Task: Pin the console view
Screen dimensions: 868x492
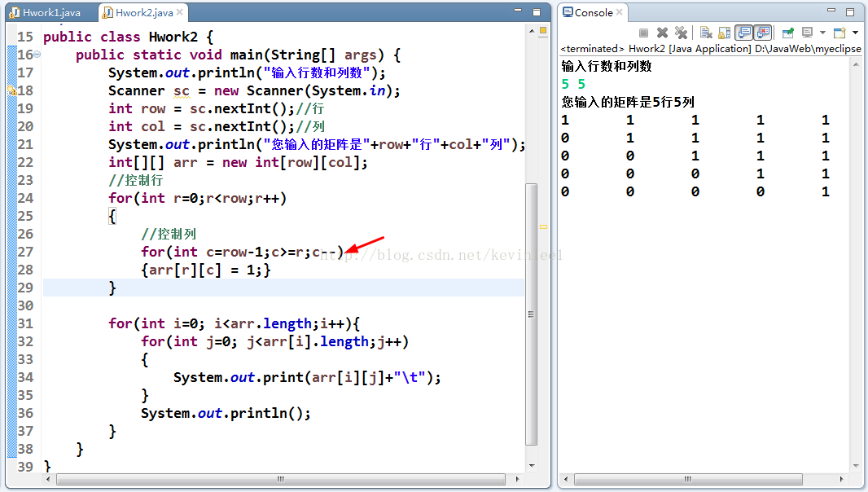Action: (787, 33)
